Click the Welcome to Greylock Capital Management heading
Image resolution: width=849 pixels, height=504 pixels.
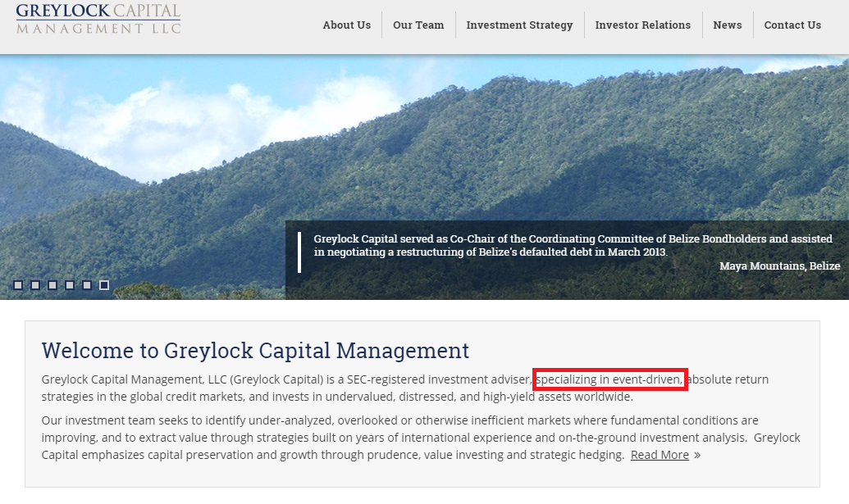(255, 351)
